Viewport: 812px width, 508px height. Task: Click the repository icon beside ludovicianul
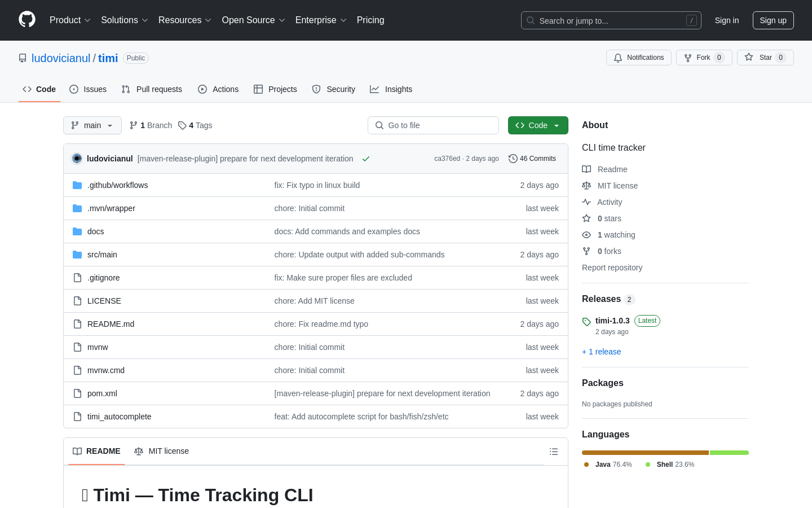click(23, 58)
